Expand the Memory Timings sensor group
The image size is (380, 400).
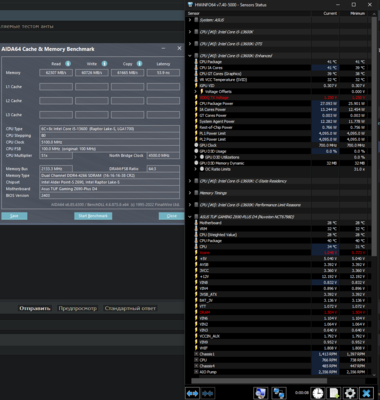pyautogui.click(x=190, y=193)
